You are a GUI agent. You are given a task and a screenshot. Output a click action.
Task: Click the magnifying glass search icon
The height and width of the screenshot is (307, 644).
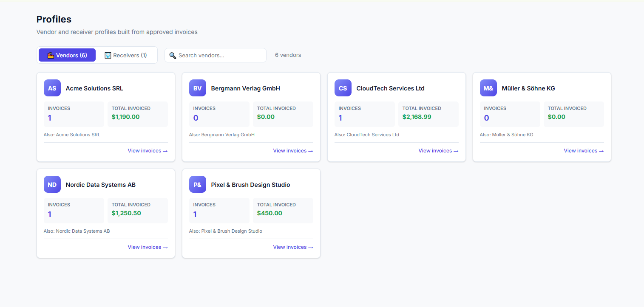click(173, 56)
